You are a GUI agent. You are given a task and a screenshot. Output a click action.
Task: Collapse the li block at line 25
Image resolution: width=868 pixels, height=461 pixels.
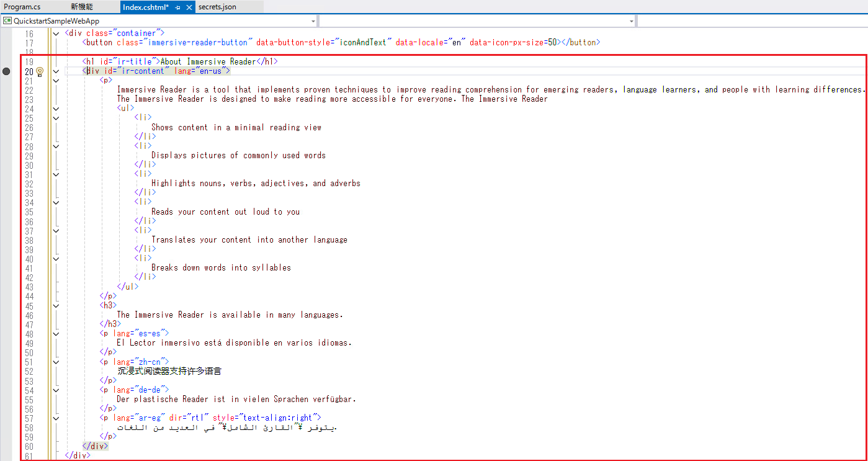(56, 118)
